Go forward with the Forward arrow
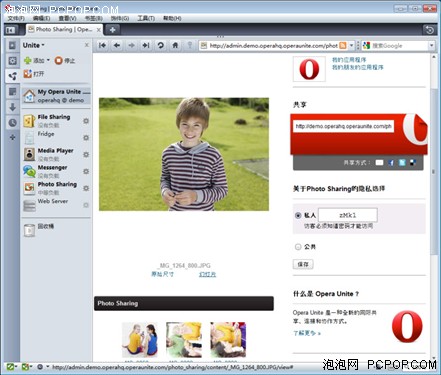This screenshot has height=375, width=441. point(131,45)
